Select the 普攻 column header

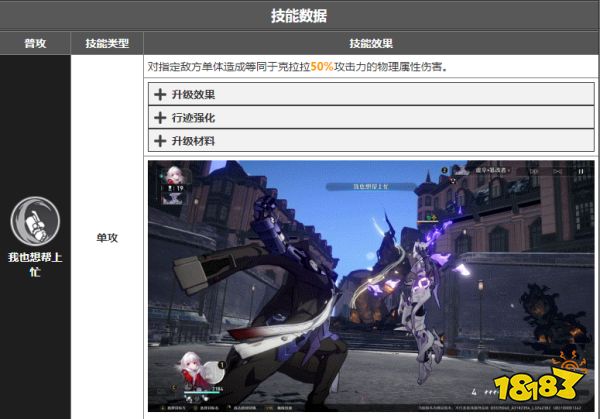point(35,43)
